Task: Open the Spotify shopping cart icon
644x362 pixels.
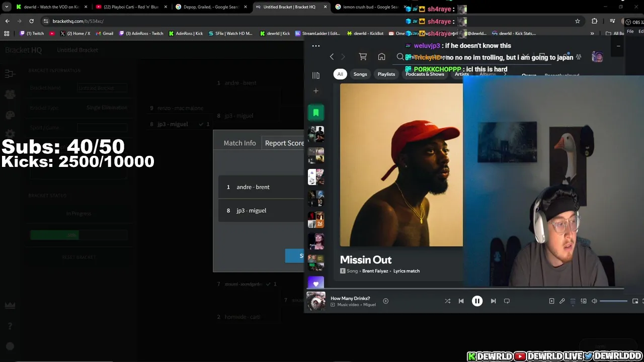Action: click(x=363, y=57)
